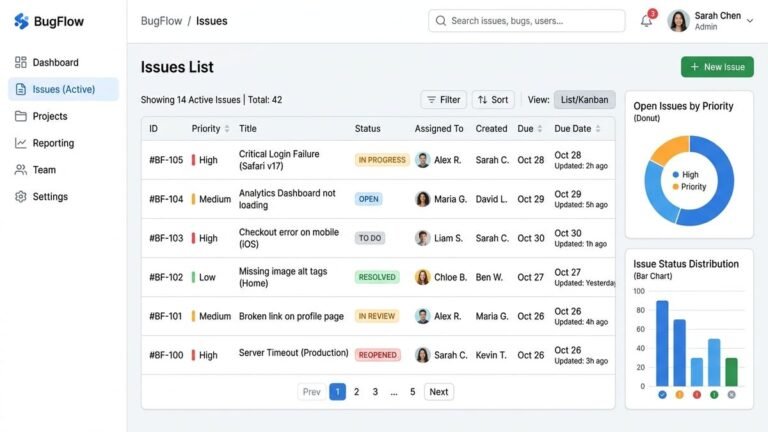
Task: Toggle the List/Kanban view
Action: (x=584, y=100)
